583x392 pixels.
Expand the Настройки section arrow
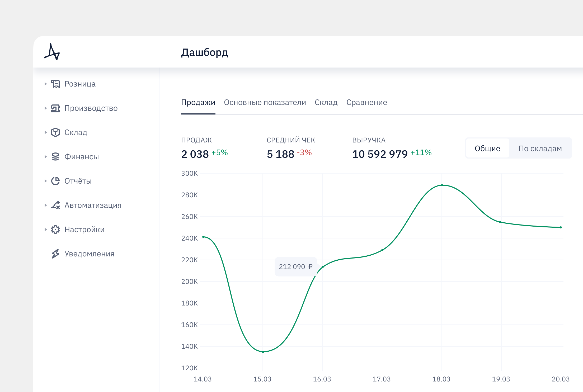45,230
